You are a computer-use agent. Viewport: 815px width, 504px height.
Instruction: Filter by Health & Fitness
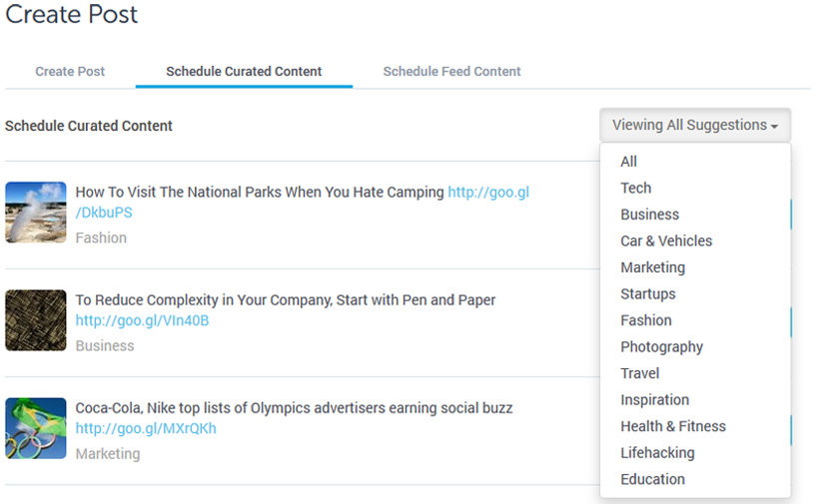click(x=672, y=426)
